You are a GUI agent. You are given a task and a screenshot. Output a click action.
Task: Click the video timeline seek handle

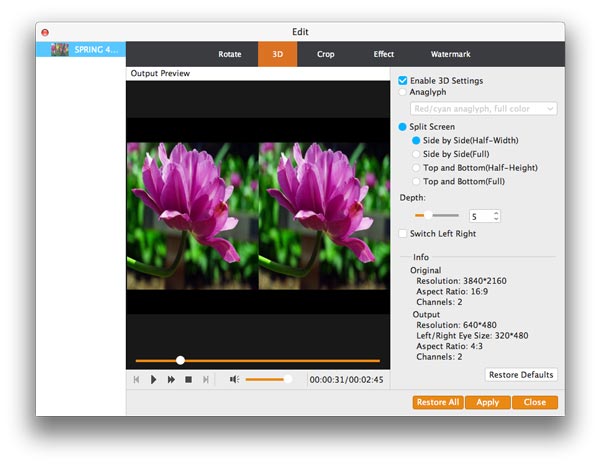pyautogui.click(x=180, y=360)
